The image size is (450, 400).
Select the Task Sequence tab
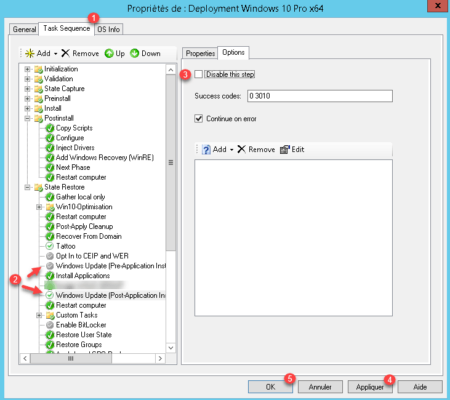(66, 28)
